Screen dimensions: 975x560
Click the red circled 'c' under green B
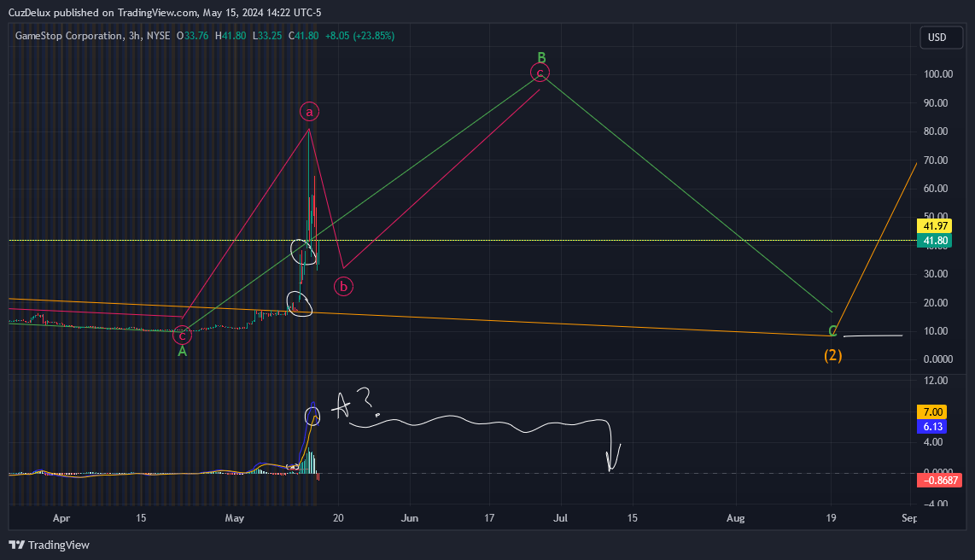click(x=540, y=73)
